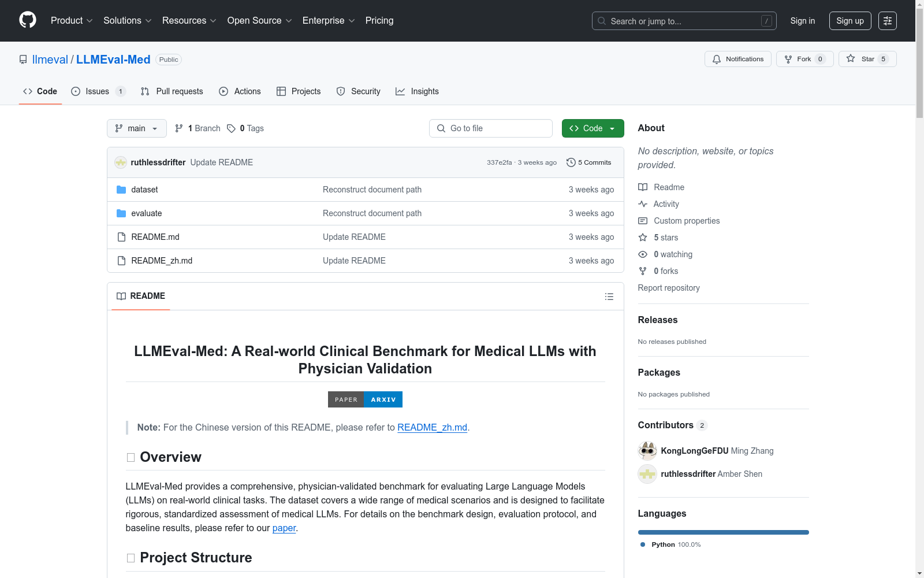
Task: Click commit hash 337e2fa
Action: tap(500, 162)
